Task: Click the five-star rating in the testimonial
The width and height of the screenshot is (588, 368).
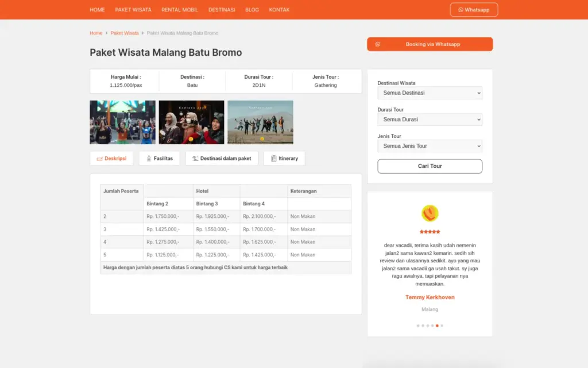Action: tap(430, 232)
